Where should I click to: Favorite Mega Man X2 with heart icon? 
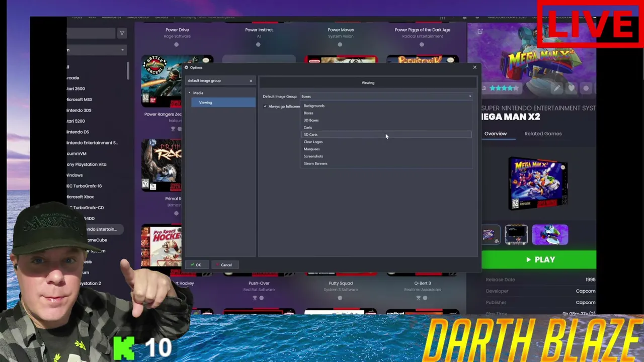point(572,88)
